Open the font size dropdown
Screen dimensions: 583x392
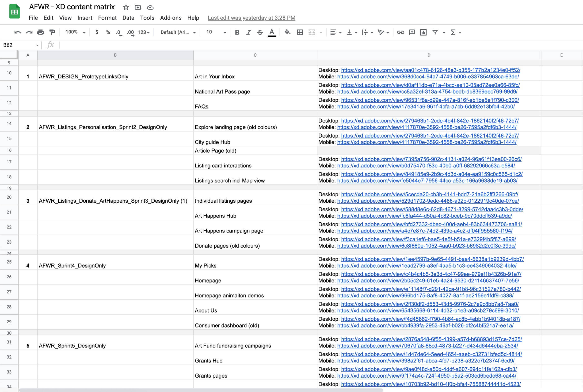point(216,32)
